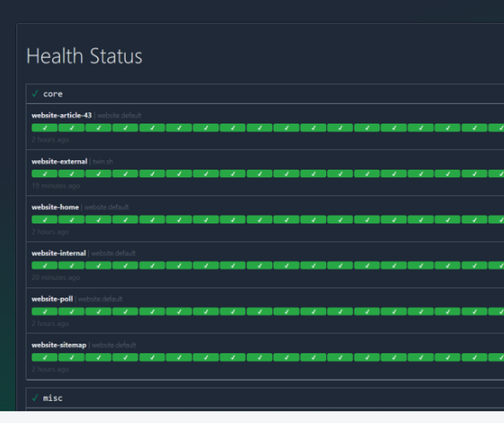
Task: Open the website-home endpoint
Action: pyautogui.click(x=55, y=207)
